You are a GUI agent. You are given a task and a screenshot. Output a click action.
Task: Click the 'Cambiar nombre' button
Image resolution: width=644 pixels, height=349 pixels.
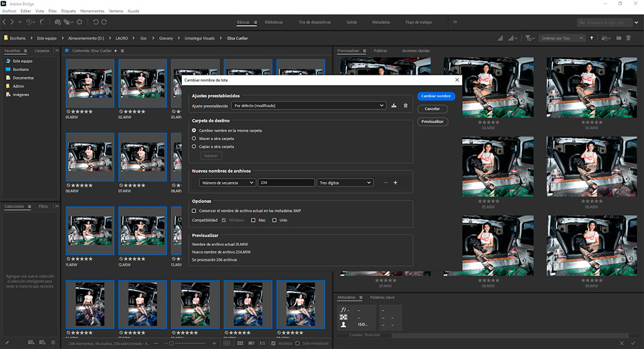click(x=436, y=96)
